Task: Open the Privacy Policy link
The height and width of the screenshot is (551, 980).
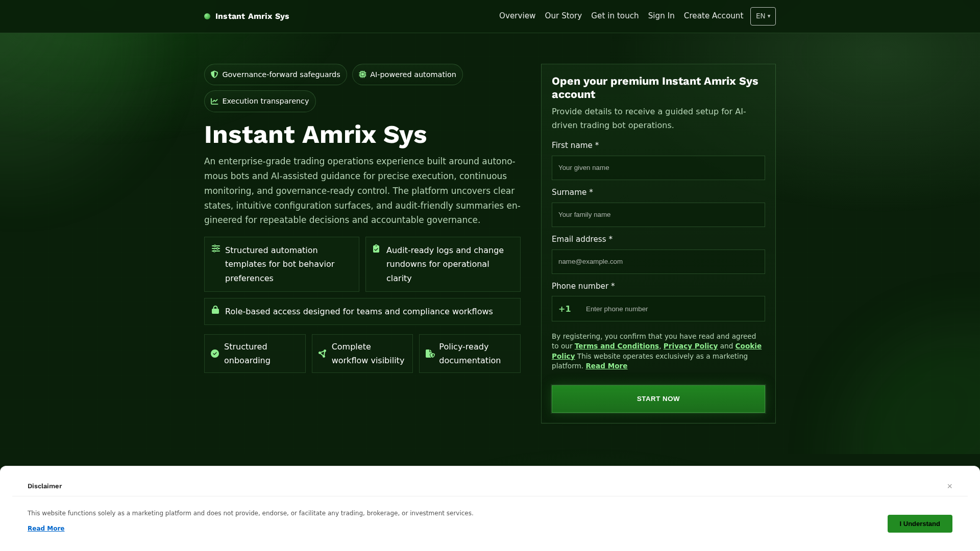Action: click(x=691, y=346)
